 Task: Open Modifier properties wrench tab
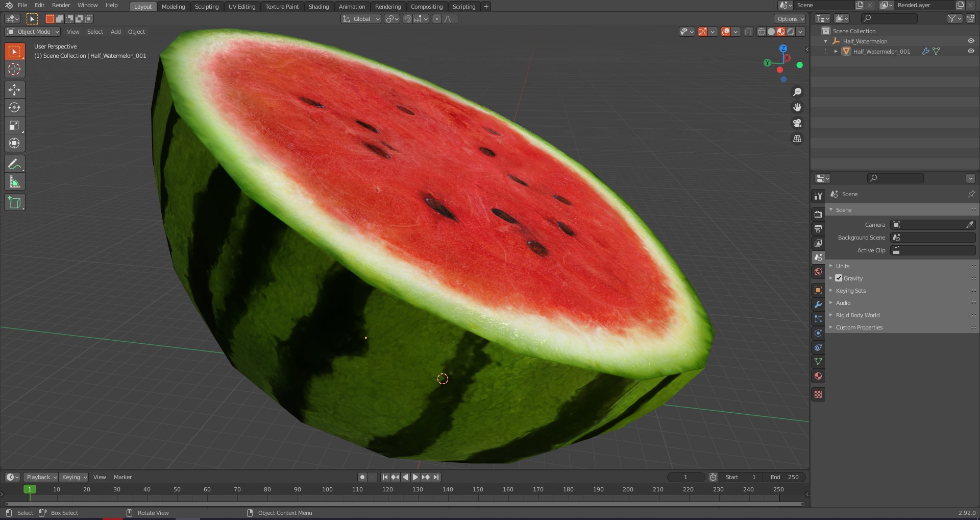tap(818, 304)
